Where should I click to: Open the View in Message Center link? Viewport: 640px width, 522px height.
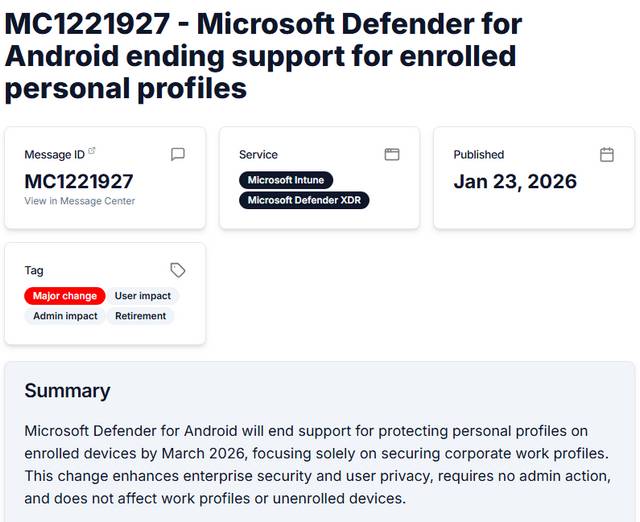[80, 201]
